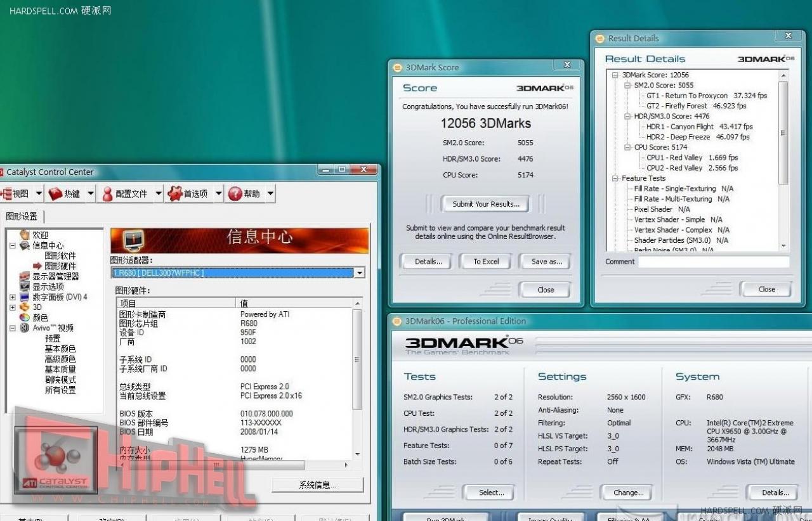Click the Comment field in Result Details
The width and height of the screenshot is (812, 521).
pyautogui.click(x=714, y=261)
